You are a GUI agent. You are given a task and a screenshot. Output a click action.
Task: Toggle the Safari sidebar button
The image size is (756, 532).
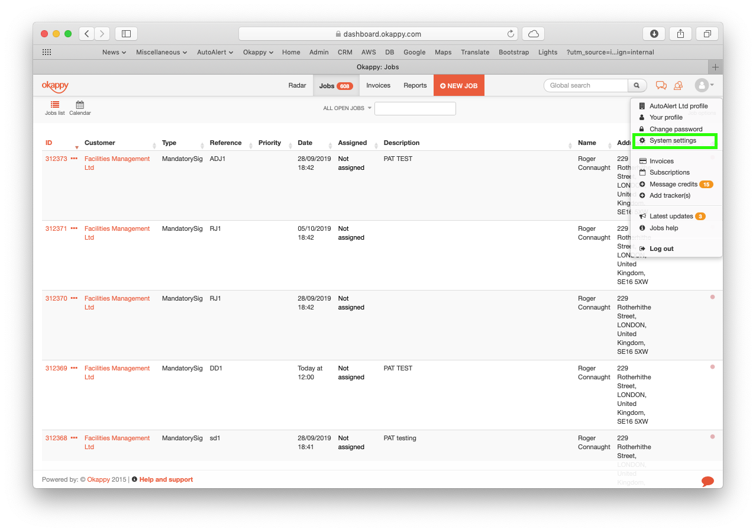126,34
